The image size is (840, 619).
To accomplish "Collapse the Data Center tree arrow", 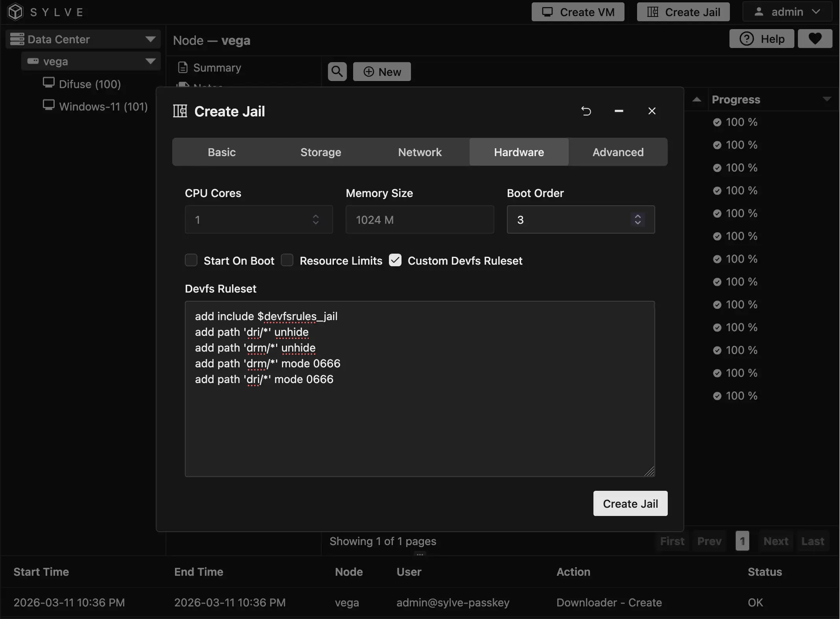I will click(150, 39).
